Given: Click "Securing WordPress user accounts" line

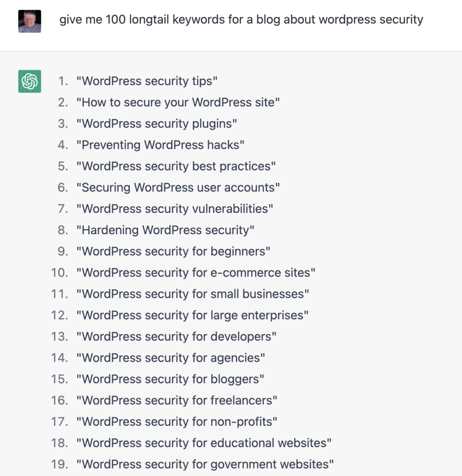Looking at the screenshot, I should pos(178,188).
